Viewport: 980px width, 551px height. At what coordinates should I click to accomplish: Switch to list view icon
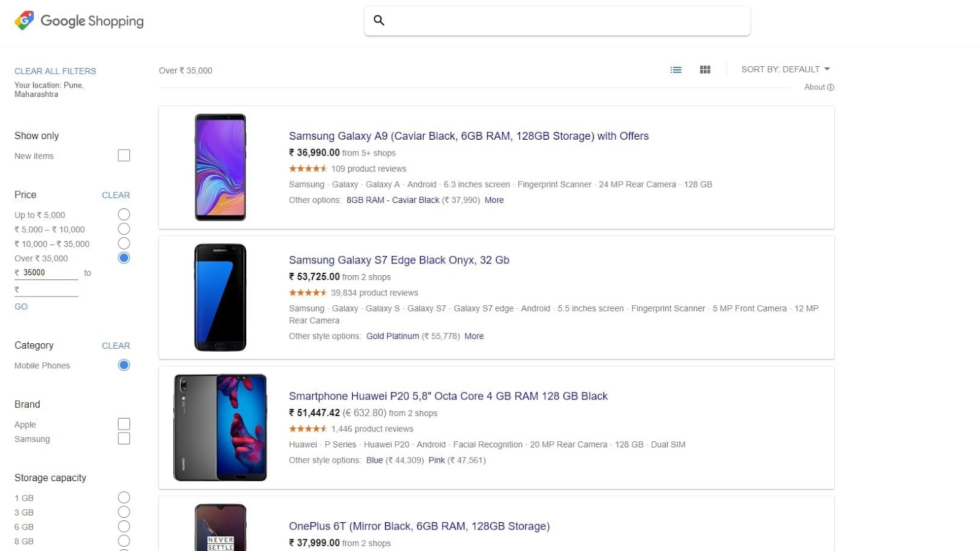click(x=676, y=70)
